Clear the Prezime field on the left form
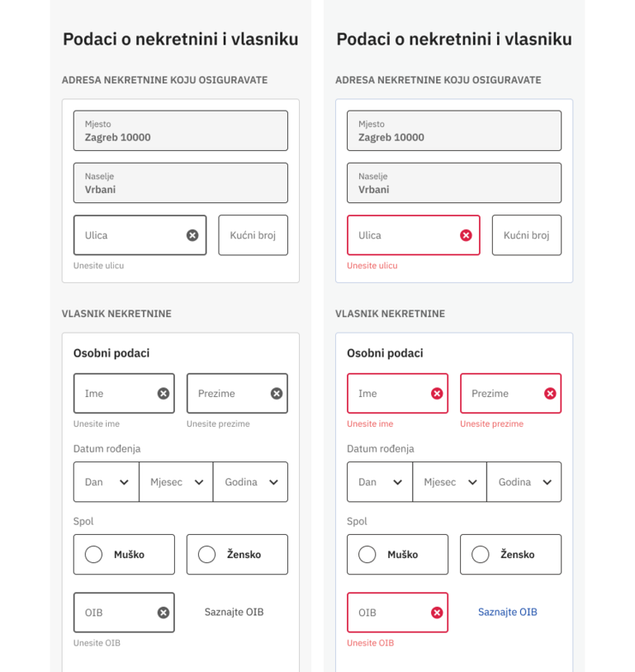The image size is (635, 672). pos(277,393)
